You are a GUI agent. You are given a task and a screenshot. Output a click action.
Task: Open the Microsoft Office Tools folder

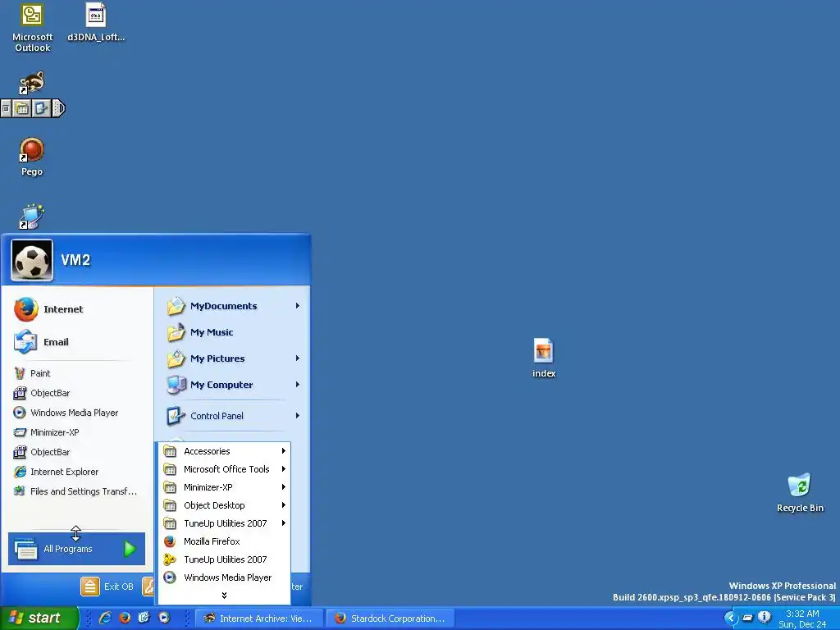pyautogui.click(x=225, y=469)
